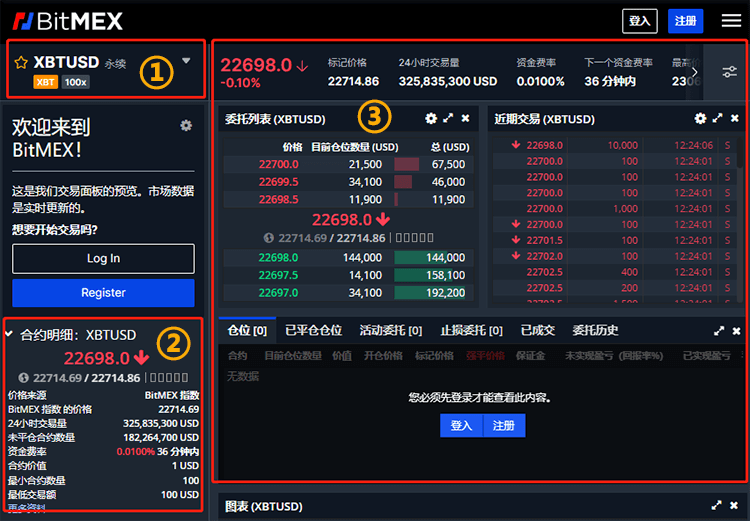Click bid price 22697.5 in order book

[278, 275]
